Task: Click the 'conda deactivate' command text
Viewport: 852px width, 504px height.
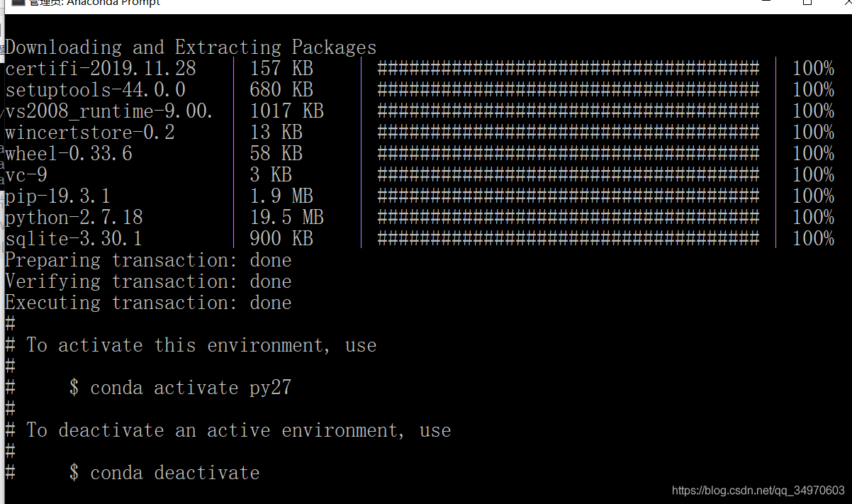Action: point(175,473)
